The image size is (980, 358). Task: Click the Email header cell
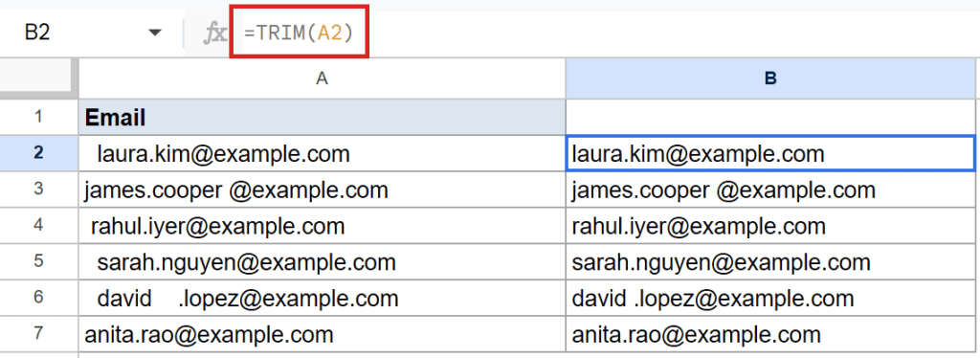tap(322, 117)
